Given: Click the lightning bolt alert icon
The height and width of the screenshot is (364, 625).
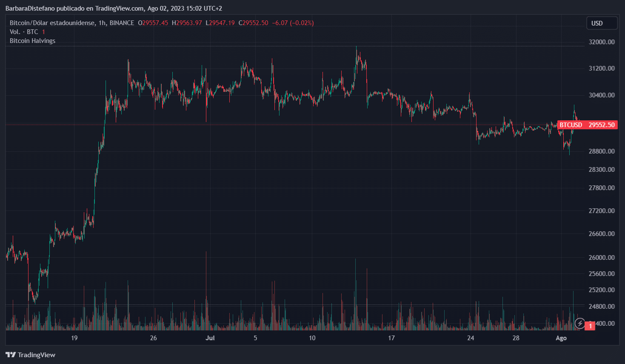Looking at the screenshot, I should [x=579, y=323].
